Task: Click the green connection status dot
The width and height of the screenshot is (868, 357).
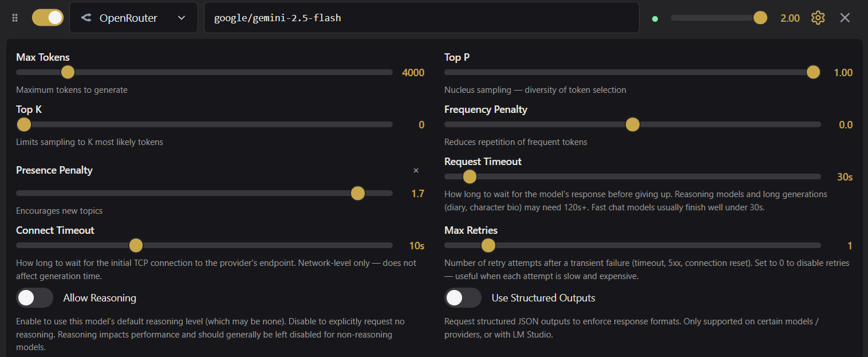Action: coord(655,18)
